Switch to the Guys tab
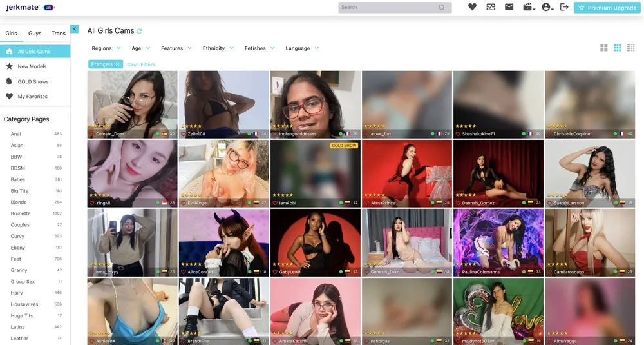This screenshot has width=644, height=345. point(35,34)
